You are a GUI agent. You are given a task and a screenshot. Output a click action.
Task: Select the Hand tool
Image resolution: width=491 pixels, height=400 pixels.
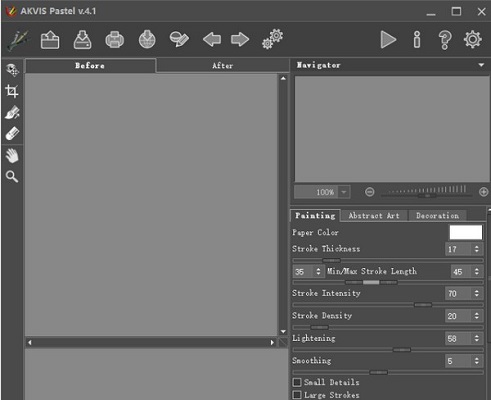(x=12, y=156)
